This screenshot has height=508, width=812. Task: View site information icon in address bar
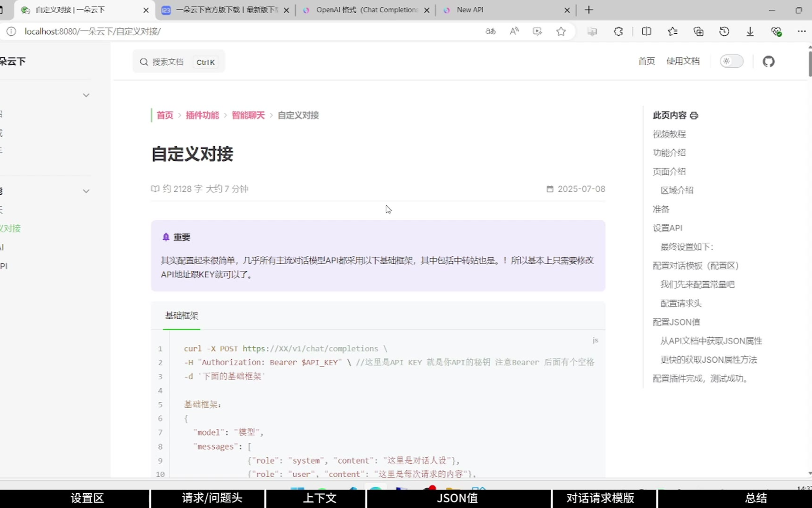coord(11,32)
